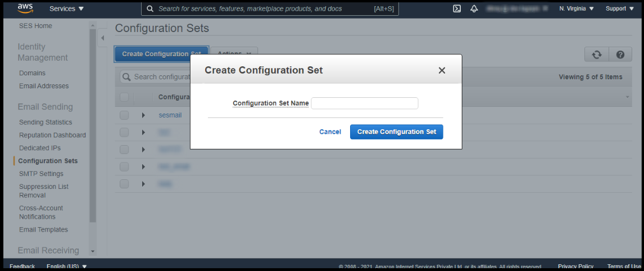Image resolution: width=644 pixels, height=271 pixels.
Task: Select Configuration Sets in sidebar
Action: pyautogui.click(x=48, y=161)
